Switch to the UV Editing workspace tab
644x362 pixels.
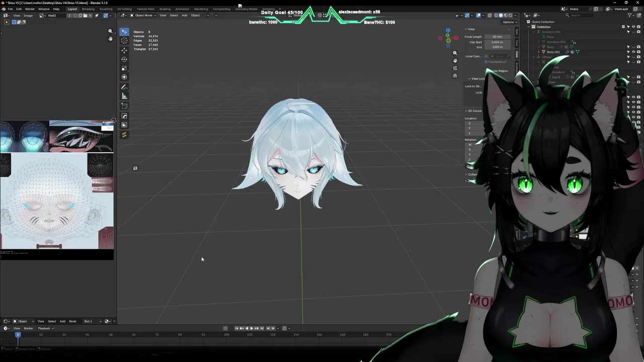pos(124,9)
